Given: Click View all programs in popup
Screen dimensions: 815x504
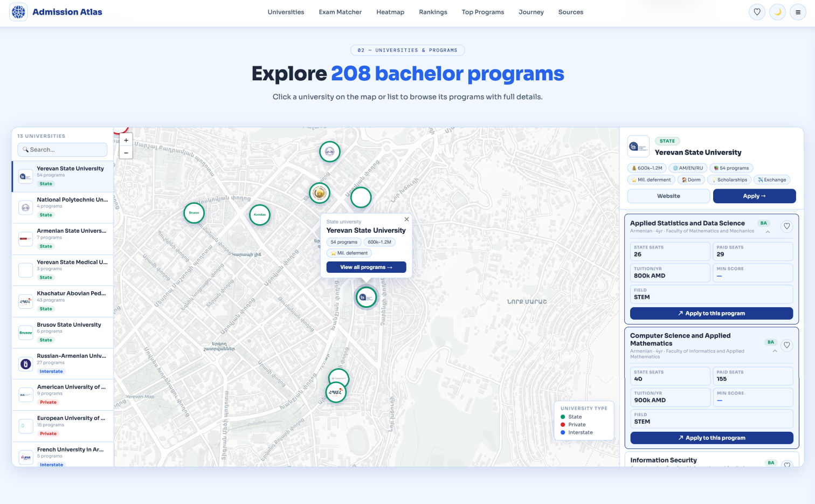Looking at the screenshot, I should (366, 267).
